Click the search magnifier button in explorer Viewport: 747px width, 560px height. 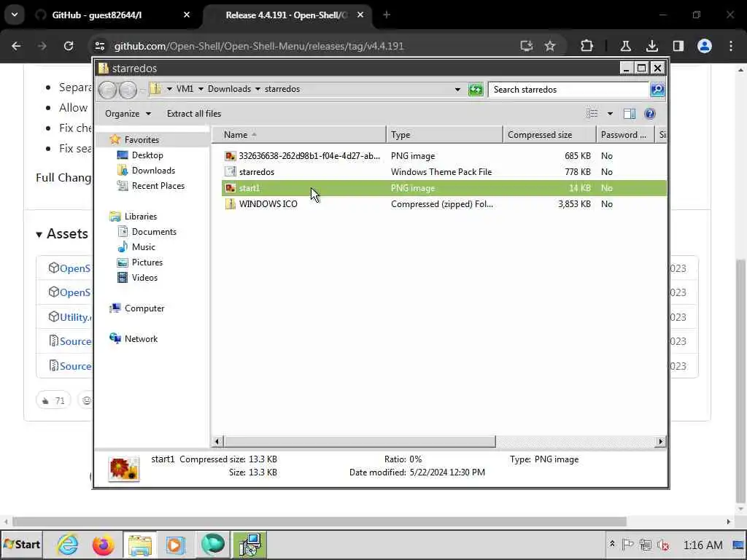(x=657, y=90)
